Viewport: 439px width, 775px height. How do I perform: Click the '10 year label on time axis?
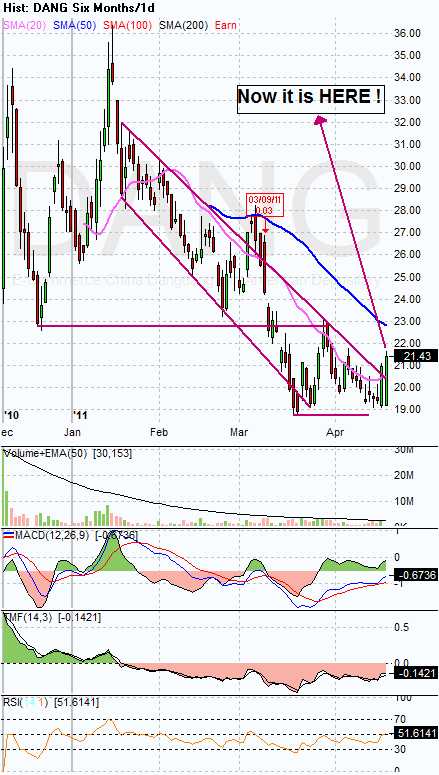tap(10, 414)
